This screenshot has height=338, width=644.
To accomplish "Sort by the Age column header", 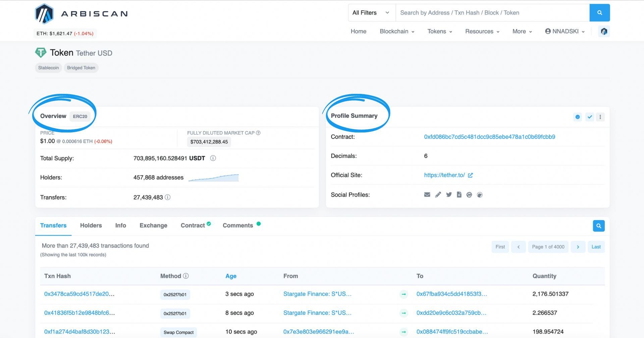I will point(231,276).
